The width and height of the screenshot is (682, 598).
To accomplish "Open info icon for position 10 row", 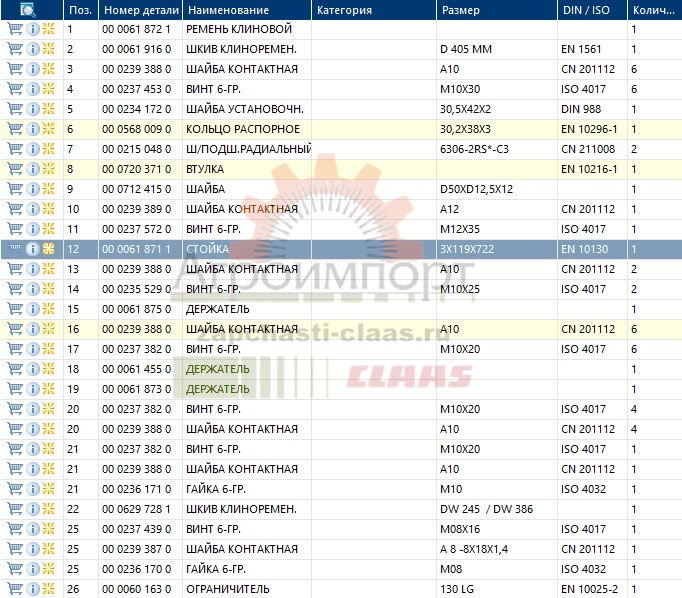I will tap(33, 209).
